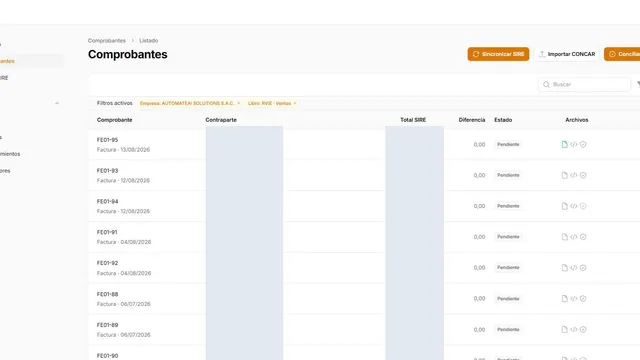Click the Pendiente badge for FE01-94

(x=508, y=206)
